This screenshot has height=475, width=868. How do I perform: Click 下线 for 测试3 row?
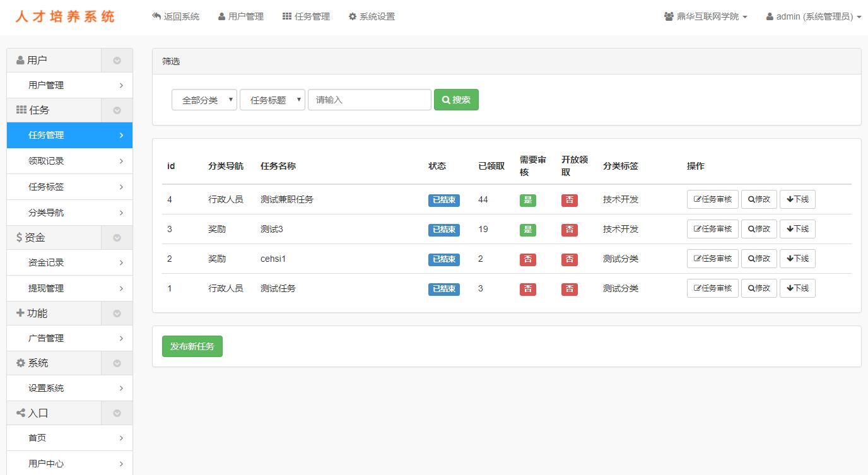pyautogui.click(x=797, y=229)
